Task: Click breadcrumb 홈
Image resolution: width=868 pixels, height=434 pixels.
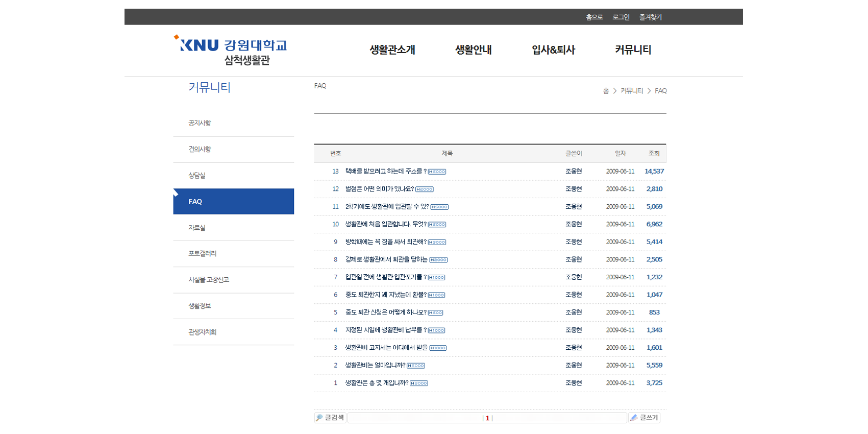Action: click(x=606, y=91)
